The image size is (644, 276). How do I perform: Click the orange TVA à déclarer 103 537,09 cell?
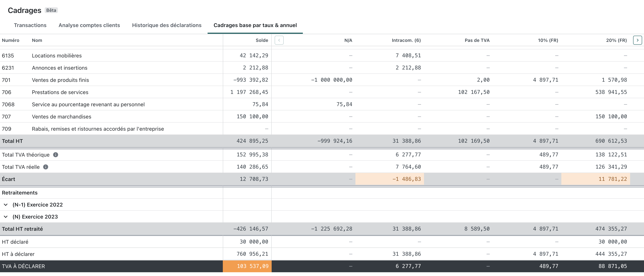[247, 266]
